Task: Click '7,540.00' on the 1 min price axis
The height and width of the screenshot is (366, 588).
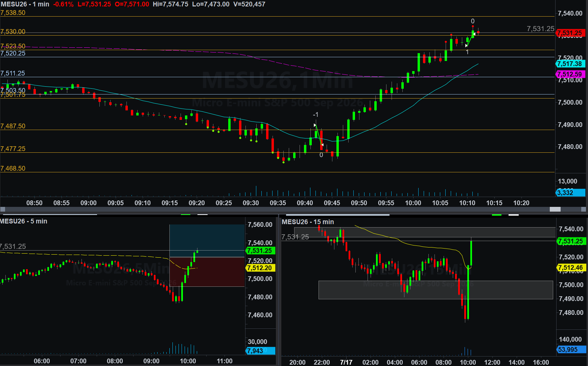Action: [570, 13]
